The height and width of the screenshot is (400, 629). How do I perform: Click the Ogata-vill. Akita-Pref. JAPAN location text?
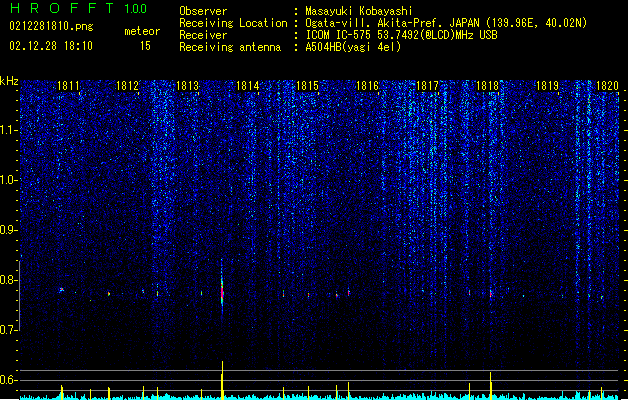[446, 23]
